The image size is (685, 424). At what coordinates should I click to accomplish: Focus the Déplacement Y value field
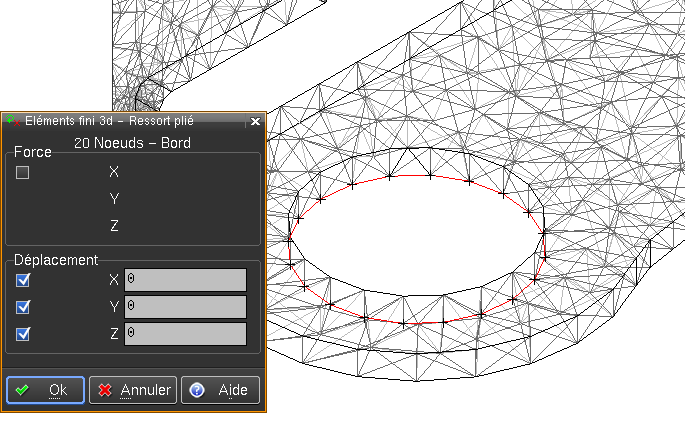click(185, 307)
